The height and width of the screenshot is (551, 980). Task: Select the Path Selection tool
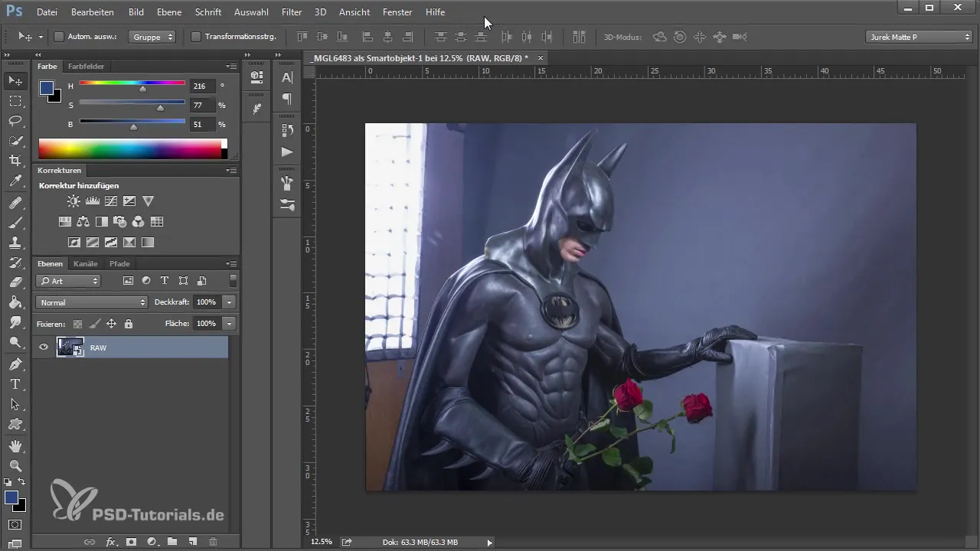(15, 404)
